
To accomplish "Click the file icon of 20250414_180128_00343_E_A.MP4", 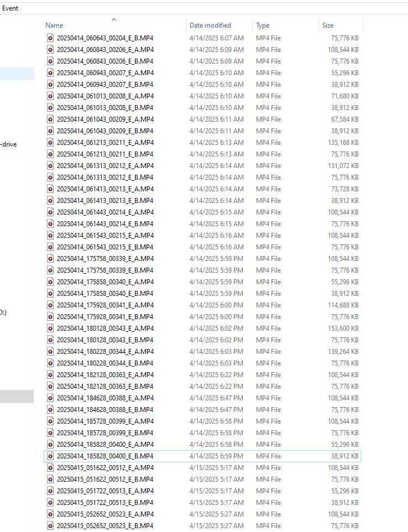I will click(50, 328).
